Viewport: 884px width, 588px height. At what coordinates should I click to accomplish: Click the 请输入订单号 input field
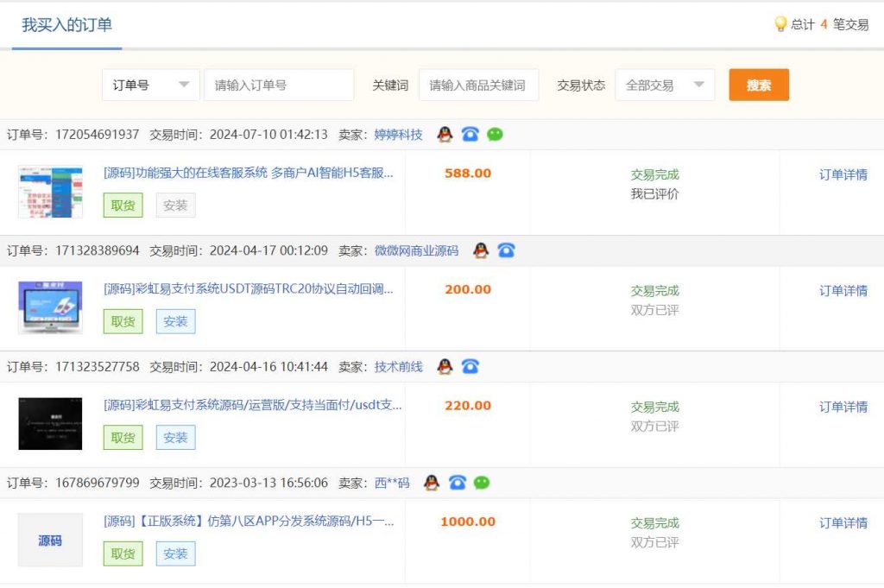click(279, 85)
